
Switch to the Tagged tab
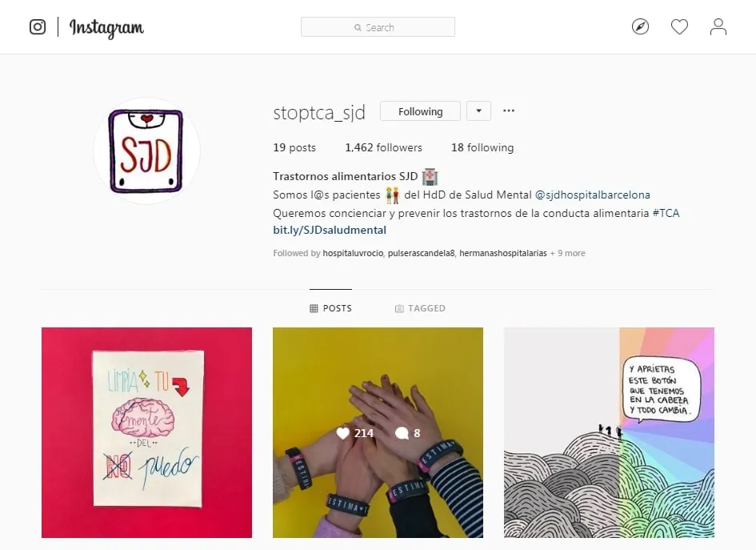(x=420, y=308)
